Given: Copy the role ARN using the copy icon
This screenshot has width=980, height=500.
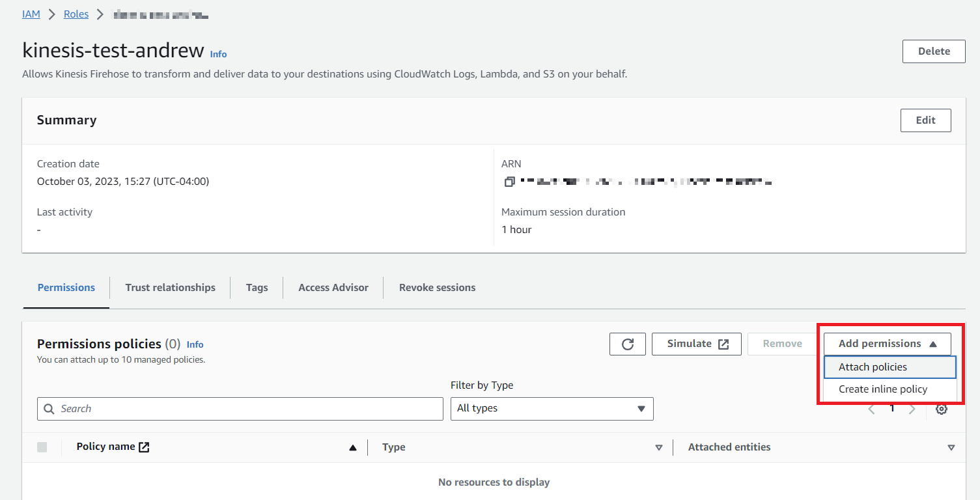Looking at the screenshot, I should (x=510, y=182).
